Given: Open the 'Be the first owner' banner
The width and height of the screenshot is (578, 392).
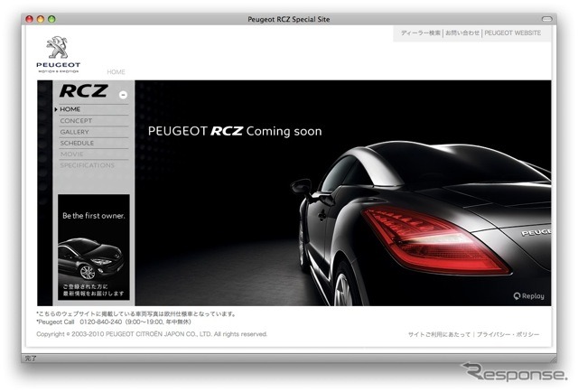Looking at the screenshot, I should tap(94, 247).
